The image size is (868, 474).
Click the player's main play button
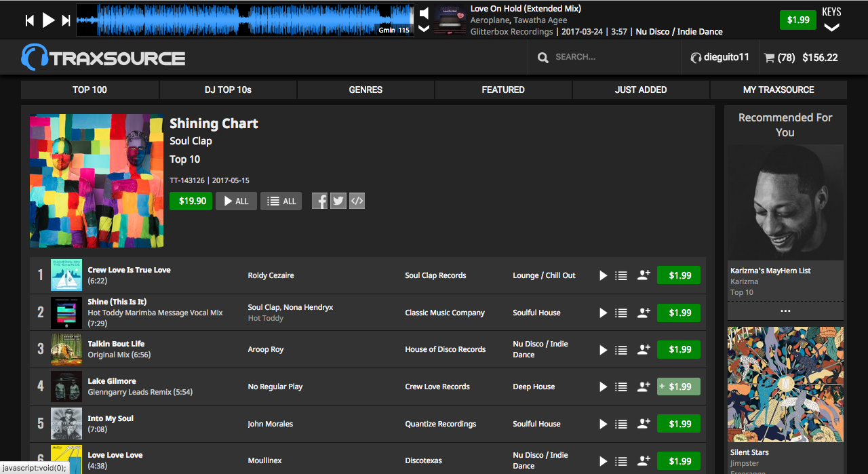pyautogui.click(x=48, y=20)
